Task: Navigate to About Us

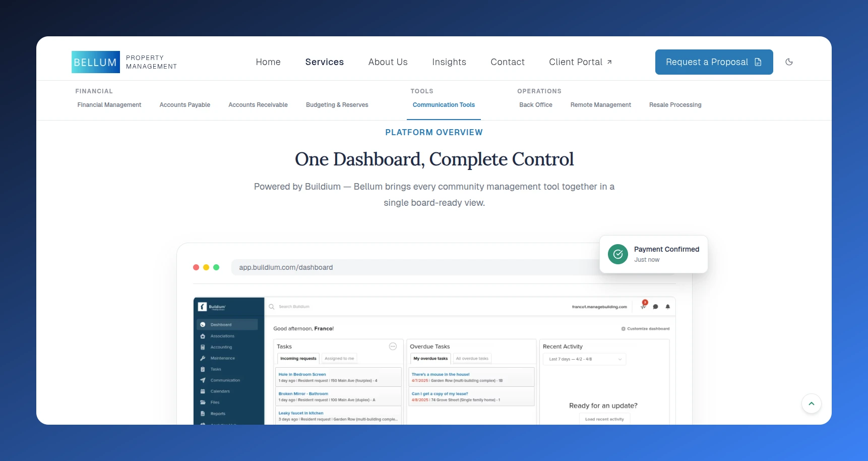Action: (388, 62)
